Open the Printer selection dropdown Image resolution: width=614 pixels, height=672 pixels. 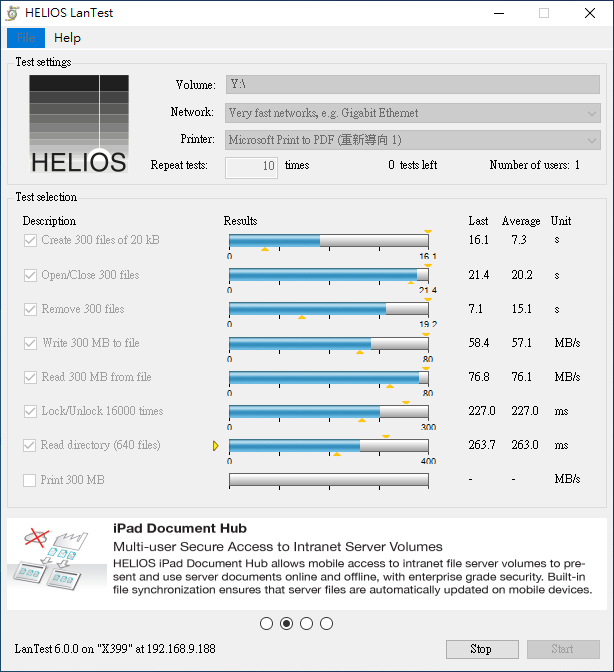[413, 140]
